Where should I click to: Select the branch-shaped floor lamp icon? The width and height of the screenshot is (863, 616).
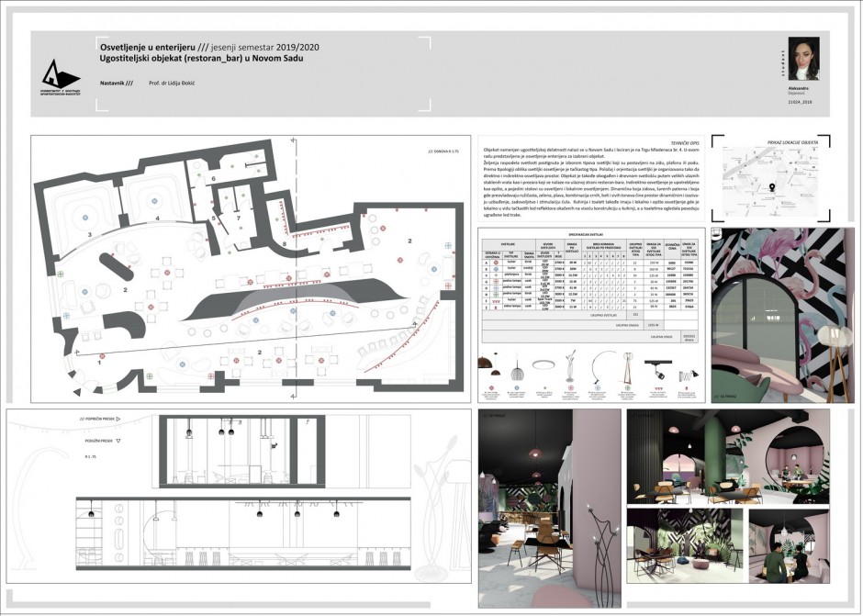coord(572,365)
